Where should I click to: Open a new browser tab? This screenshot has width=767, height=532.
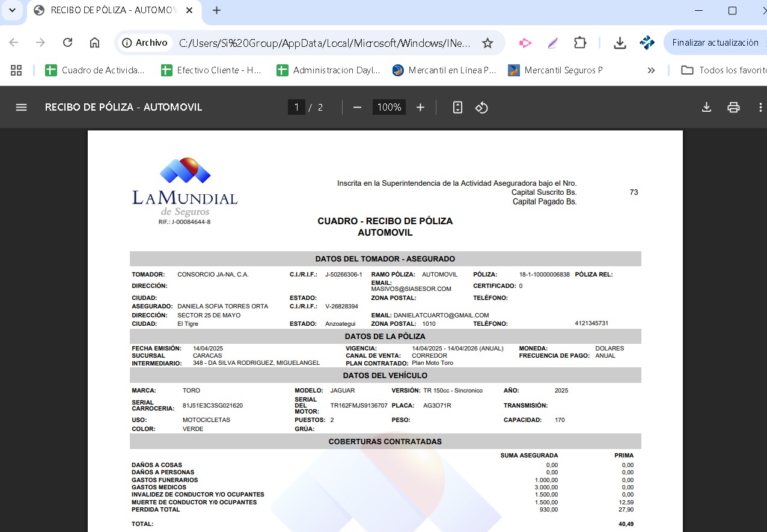pyautogui.click(x=217, y=10)
